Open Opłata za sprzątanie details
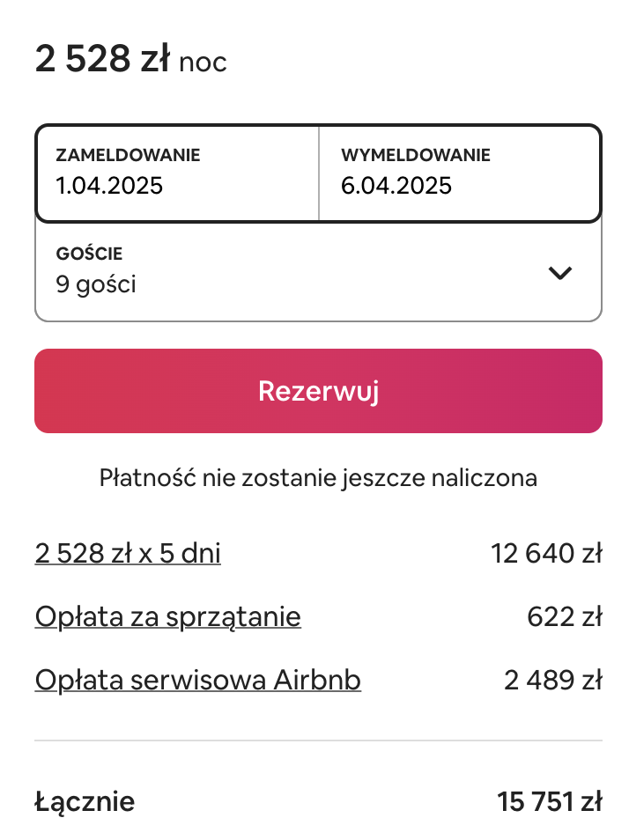The image size is (629, 840). pos(167,616)
